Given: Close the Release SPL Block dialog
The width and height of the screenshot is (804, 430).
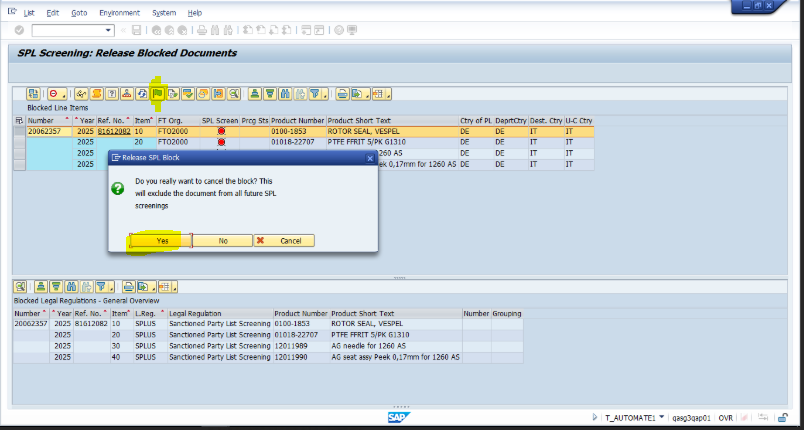Looking at the screenshot, I should tap(370, 158).
